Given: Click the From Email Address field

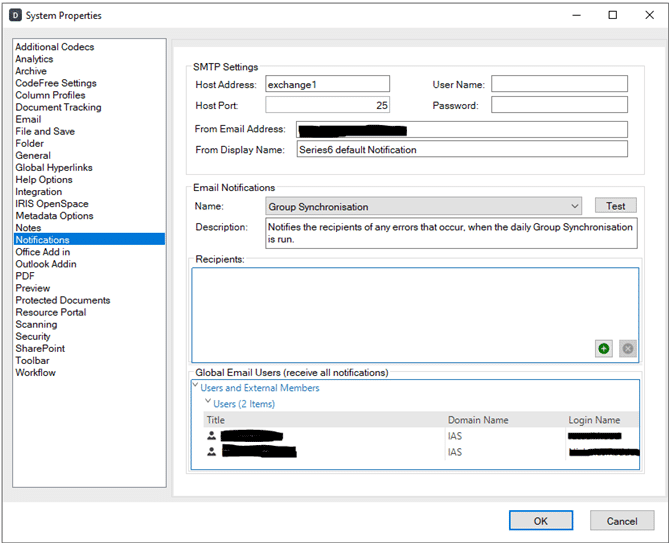Looking at the screenshot, I should point(462,129).
